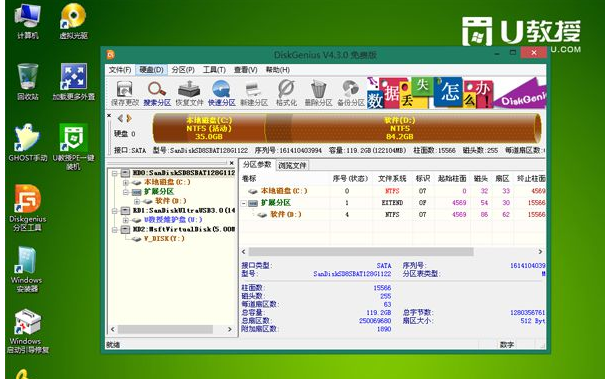Go to previous disk with left arrow
605x379 pixels.
(x=120, y=118)
